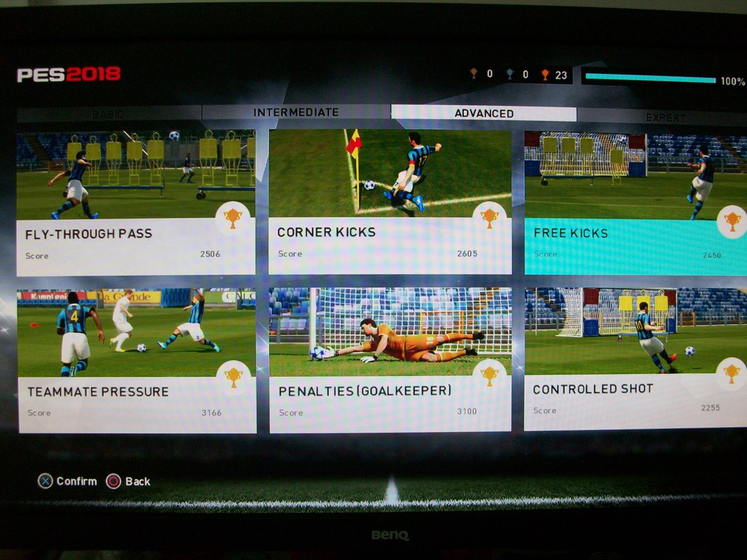The width and height of the screenshot is (747, 560).
Task: Open the Basic training tab
Action: coord(109,114)
